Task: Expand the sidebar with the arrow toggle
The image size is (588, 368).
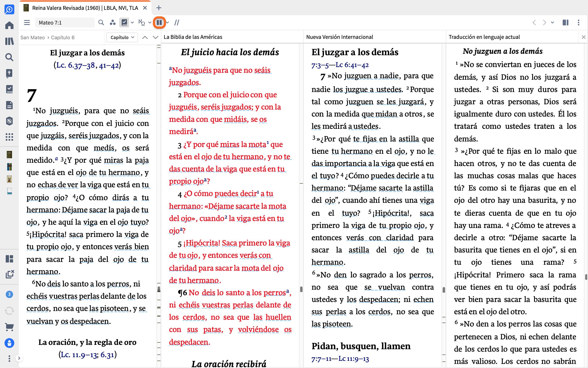Action: click(x=19, y=358)
